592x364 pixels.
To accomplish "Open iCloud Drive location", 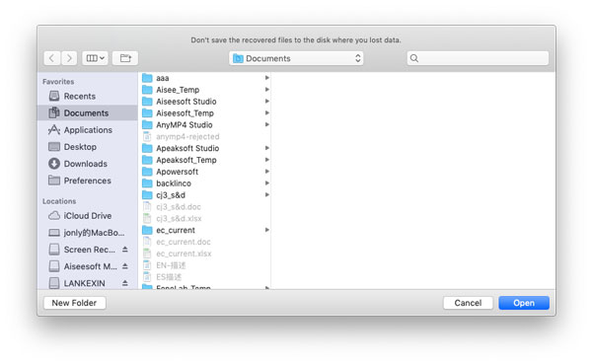I will (88, 216).
